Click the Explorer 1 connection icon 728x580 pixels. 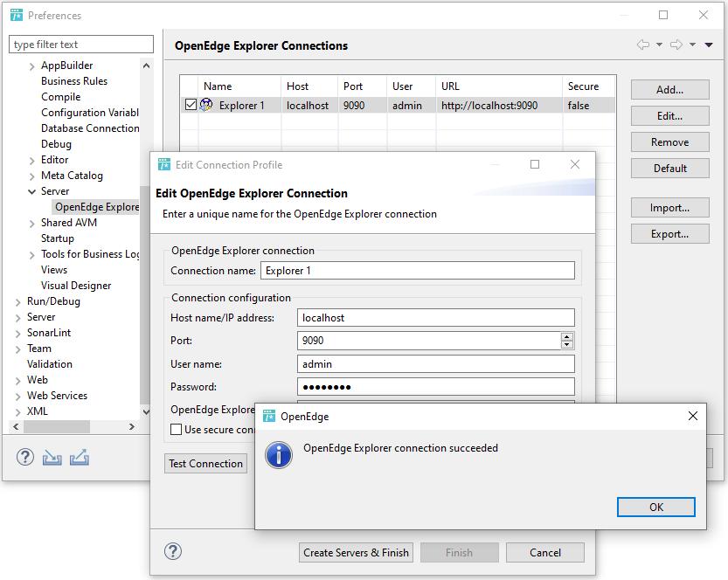(206, 105)
